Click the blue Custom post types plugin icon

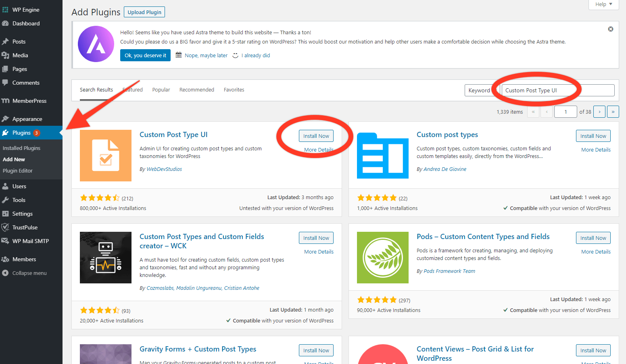pyautogui.click(x=383, y=156)
